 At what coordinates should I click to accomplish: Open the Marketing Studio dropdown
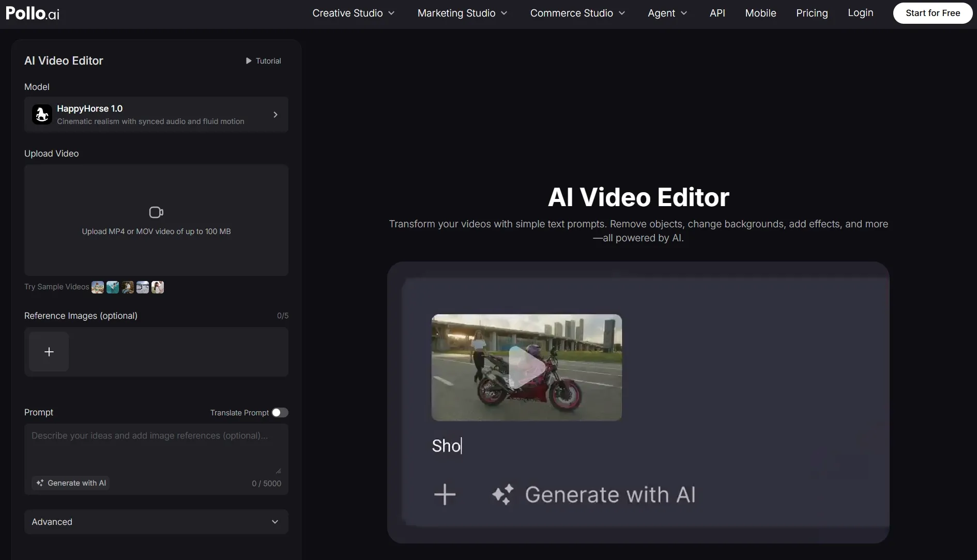pyautogui.click(x=463, y=13)
